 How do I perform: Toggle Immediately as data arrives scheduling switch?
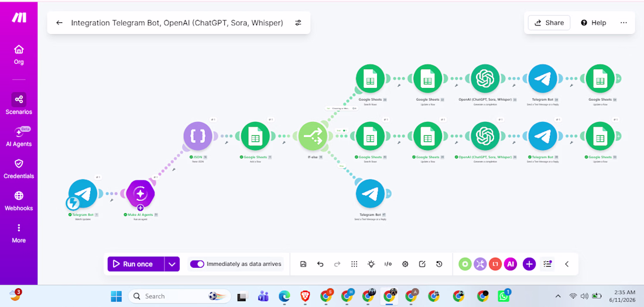click(197, 264)
